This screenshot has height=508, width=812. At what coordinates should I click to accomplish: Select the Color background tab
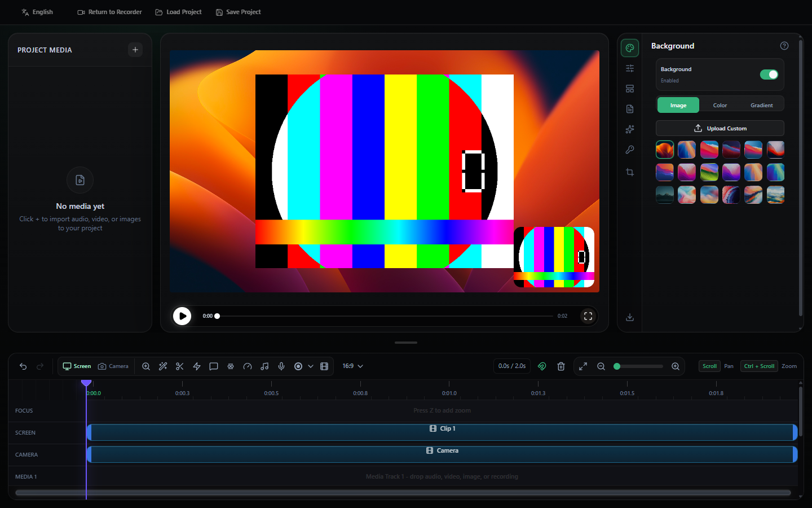720,105
